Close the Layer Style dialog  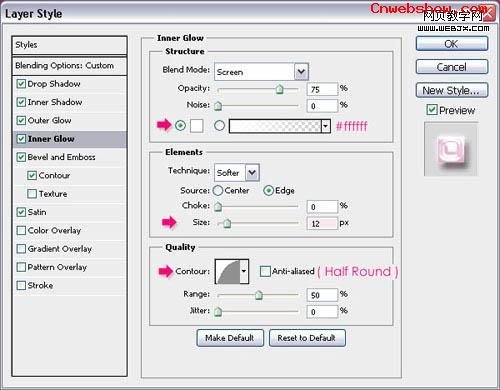point(488,14)
